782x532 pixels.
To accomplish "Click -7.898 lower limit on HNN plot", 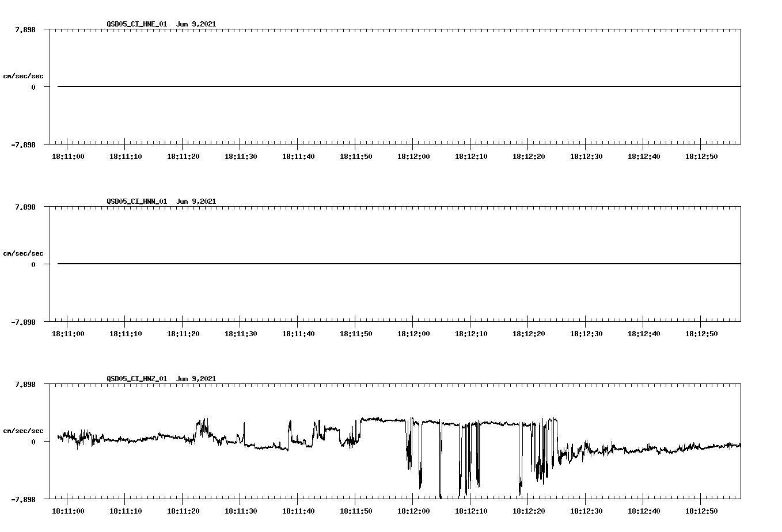I will [x=23, y=322].
